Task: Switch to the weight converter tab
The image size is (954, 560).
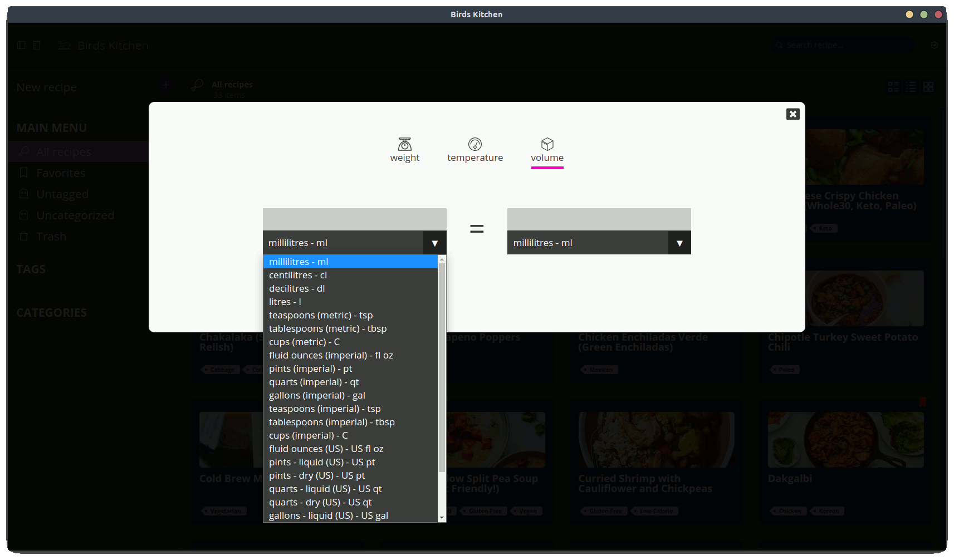Action: click(x=405, y=150)
